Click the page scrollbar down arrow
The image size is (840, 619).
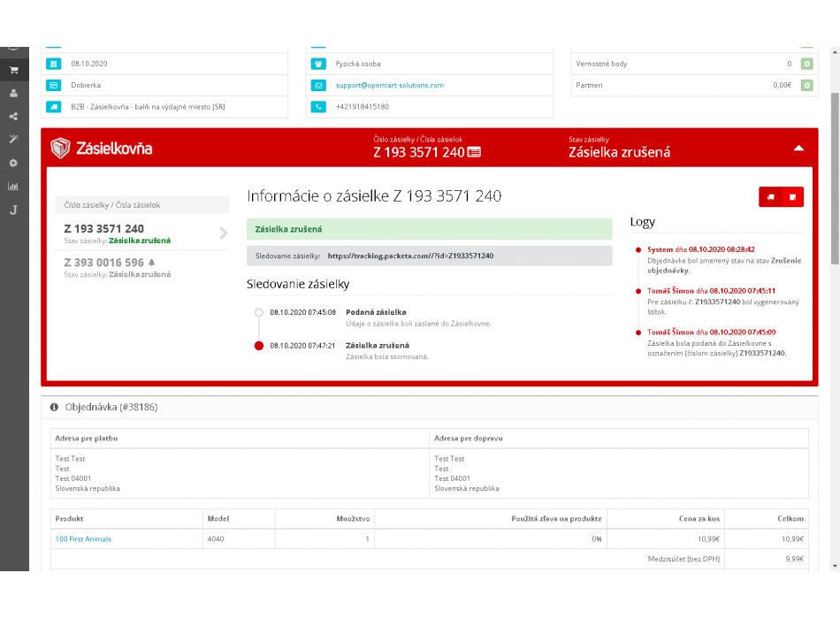point(835,566)
